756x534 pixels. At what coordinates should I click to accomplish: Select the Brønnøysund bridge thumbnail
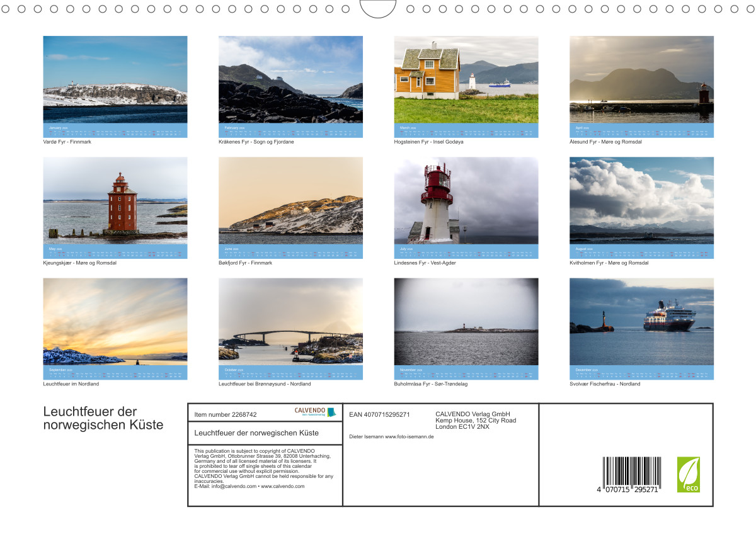(290, 322)
